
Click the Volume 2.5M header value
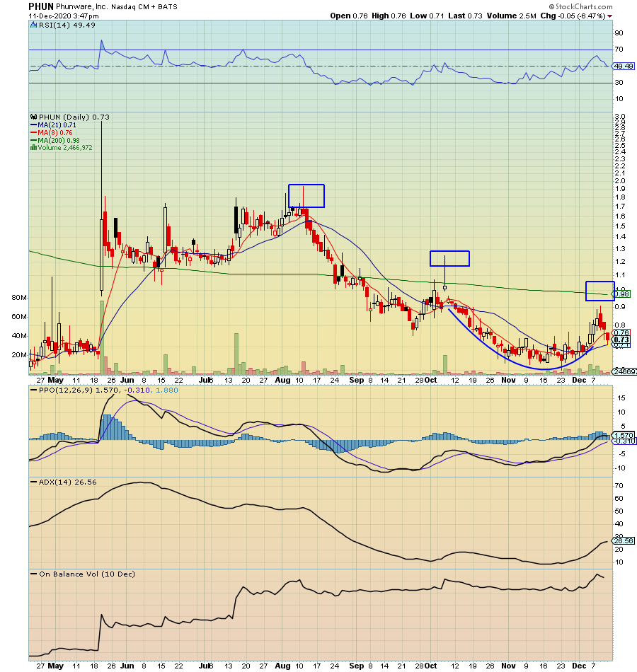tap(511, 16)
